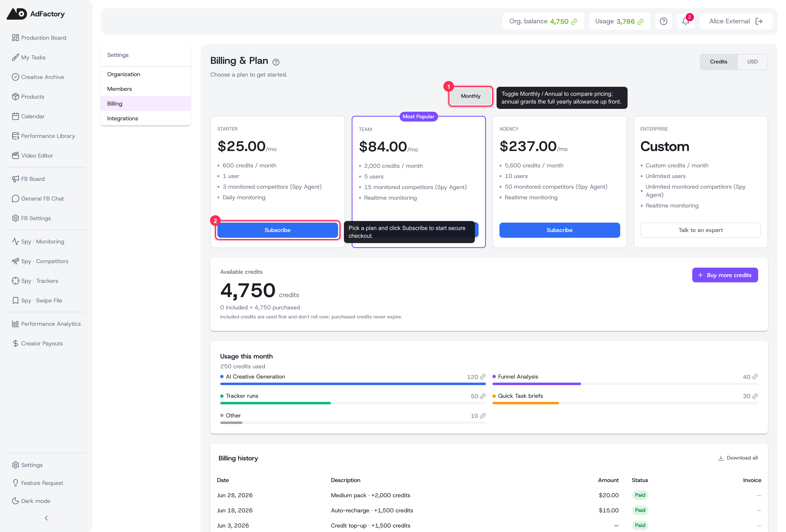Click the Quick Task briefs usage bar
This screenshot has height=532, width=786.
coord(625,403)
